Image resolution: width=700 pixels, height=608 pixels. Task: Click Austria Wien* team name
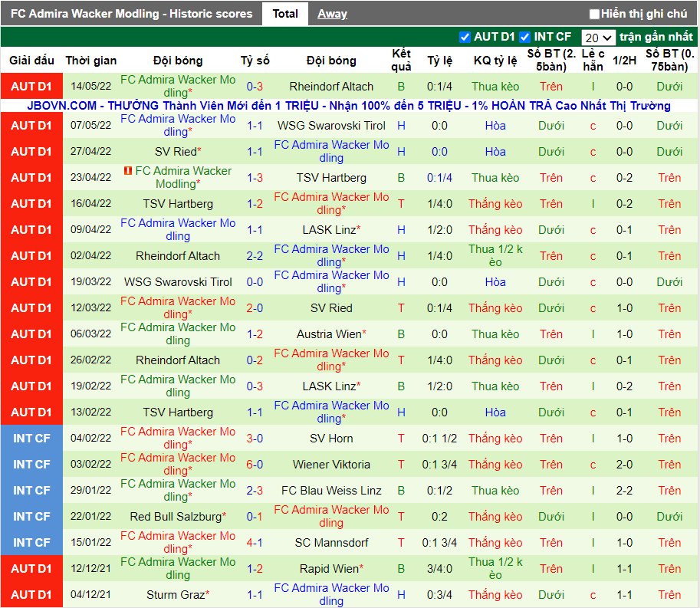331,334
